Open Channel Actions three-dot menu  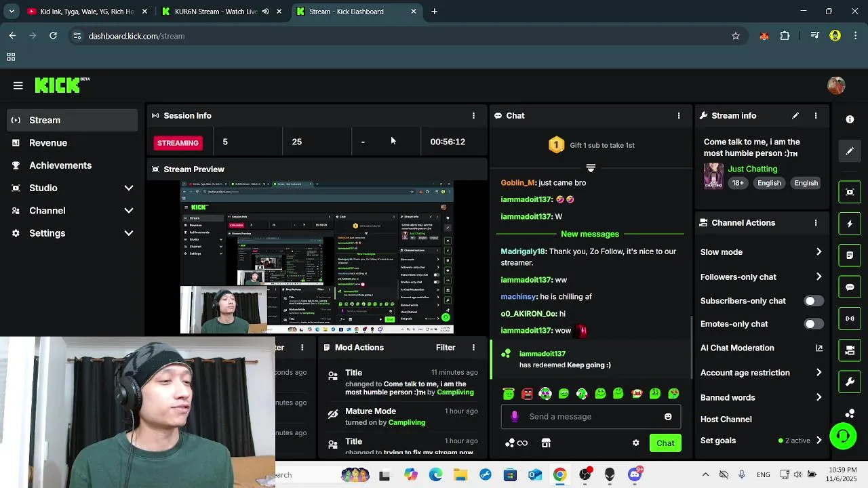point(816,223)
